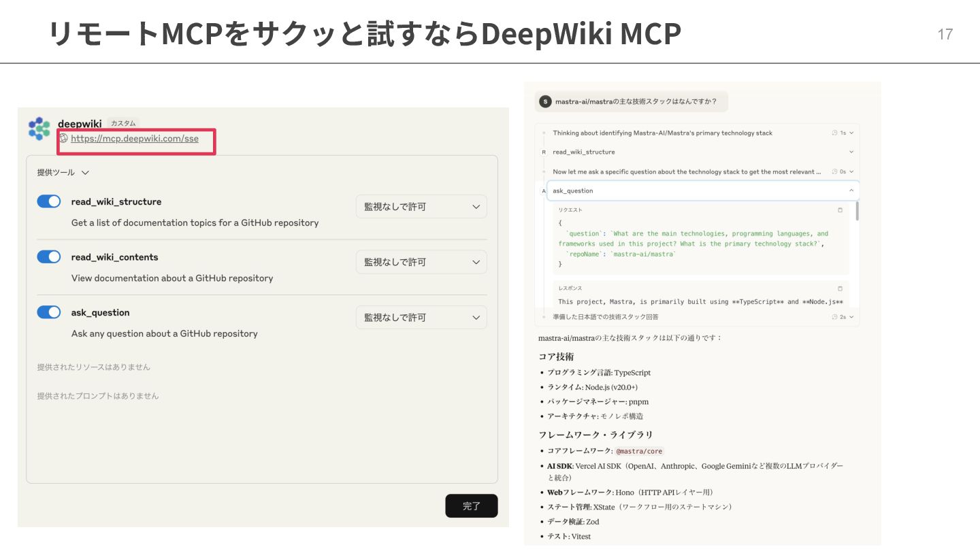The width and height of the screenshot is (980, 551).
Task: Click the user avatar 'S' in chat
Action: pyautogui.click(x=544, y=101)
